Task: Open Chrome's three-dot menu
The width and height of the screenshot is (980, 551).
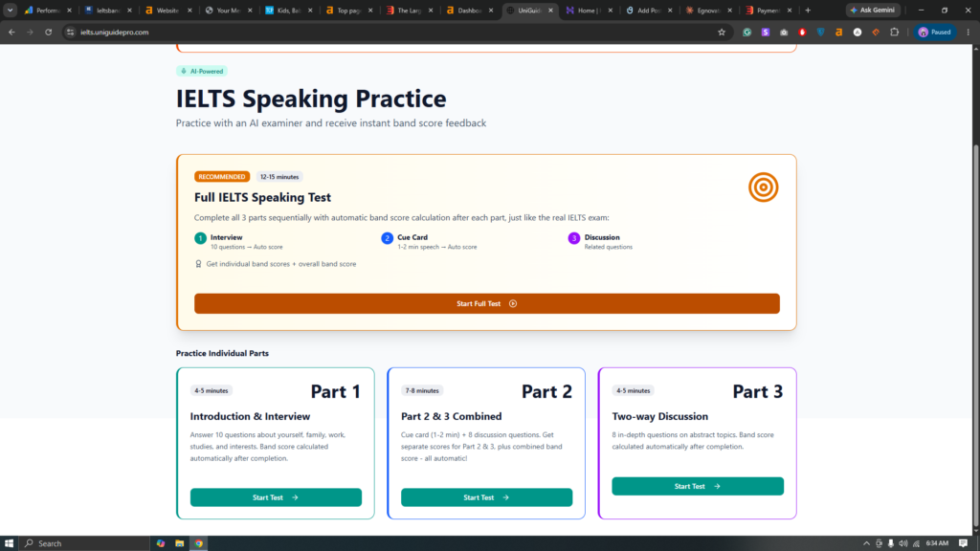Action: click(969, 32)
